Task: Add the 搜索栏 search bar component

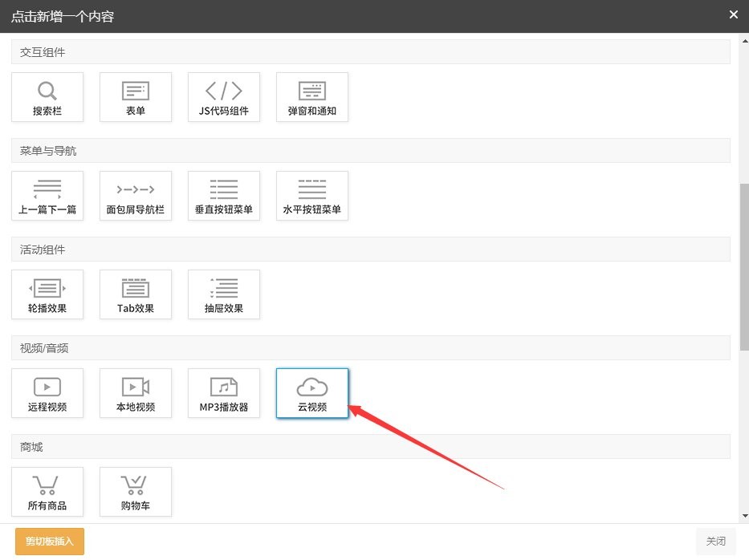Action: (47, 97)
